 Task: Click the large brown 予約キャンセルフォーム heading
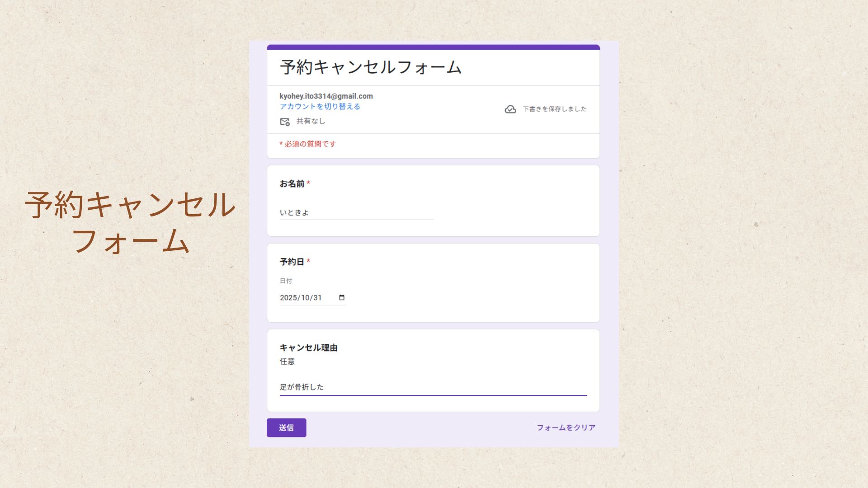(130, 222)
